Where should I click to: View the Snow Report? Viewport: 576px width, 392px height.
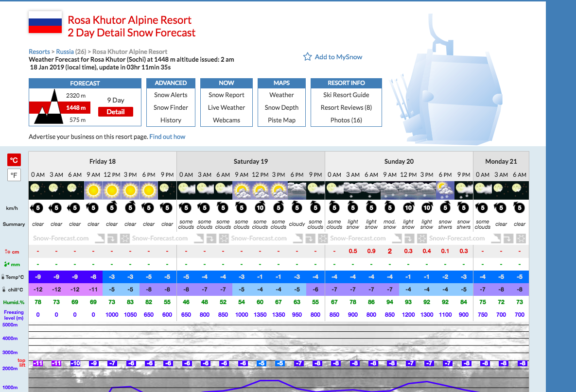pyautogui.click(x=227, y=95)
